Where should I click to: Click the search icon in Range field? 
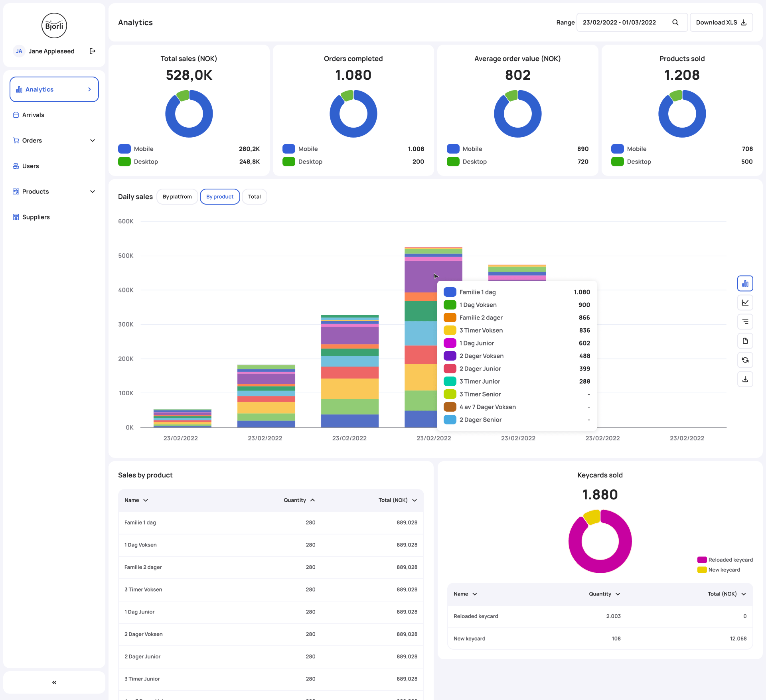675,22
